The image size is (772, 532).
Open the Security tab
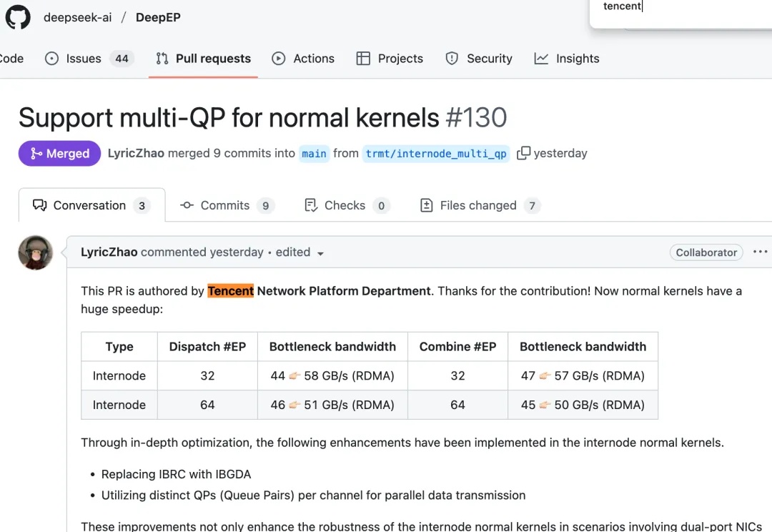(478, 59)
